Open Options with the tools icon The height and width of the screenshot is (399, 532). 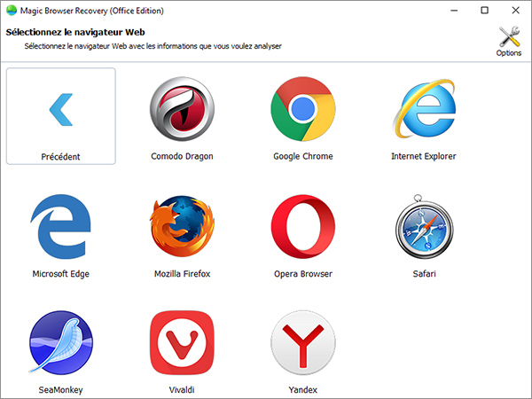click(509, 36)
